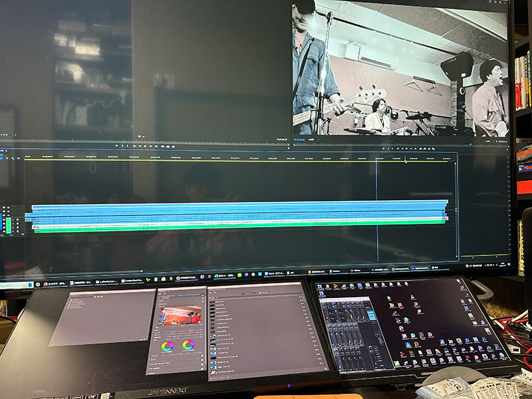Open playback resolution dropdown in Program monitor
Screen dimensions: 532x399
click(x=488, y=141)
